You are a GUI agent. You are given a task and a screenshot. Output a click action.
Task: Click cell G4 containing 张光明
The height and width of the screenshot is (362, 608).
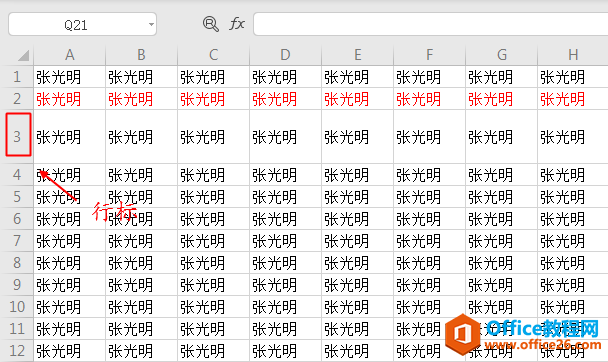coord(502,175)
